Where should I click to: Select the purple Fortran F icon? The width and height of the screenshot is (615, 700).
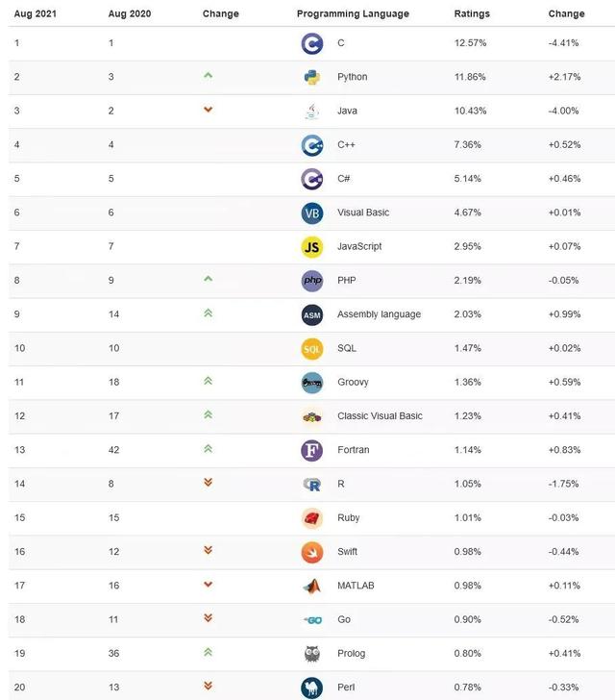click(312, 450)
